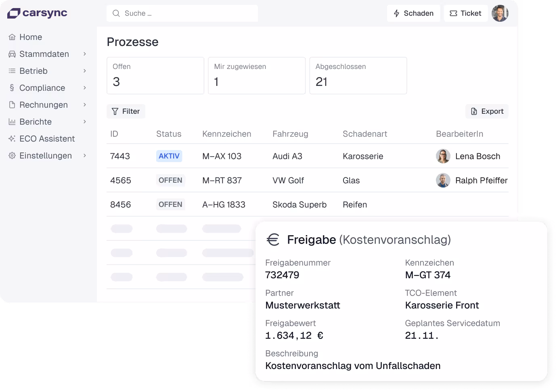Sort by the Schadenart column header

click(x=365, y=134)
